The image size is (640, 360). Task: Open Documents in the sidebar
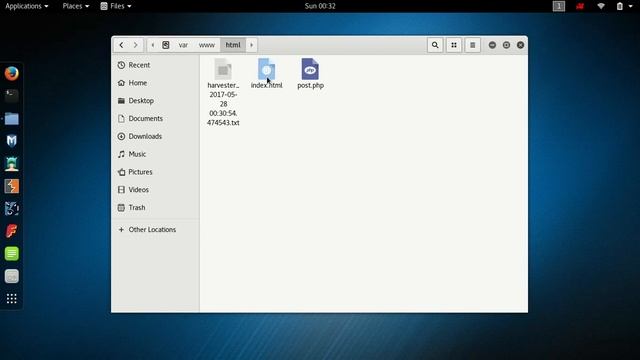tap(155, 118)
